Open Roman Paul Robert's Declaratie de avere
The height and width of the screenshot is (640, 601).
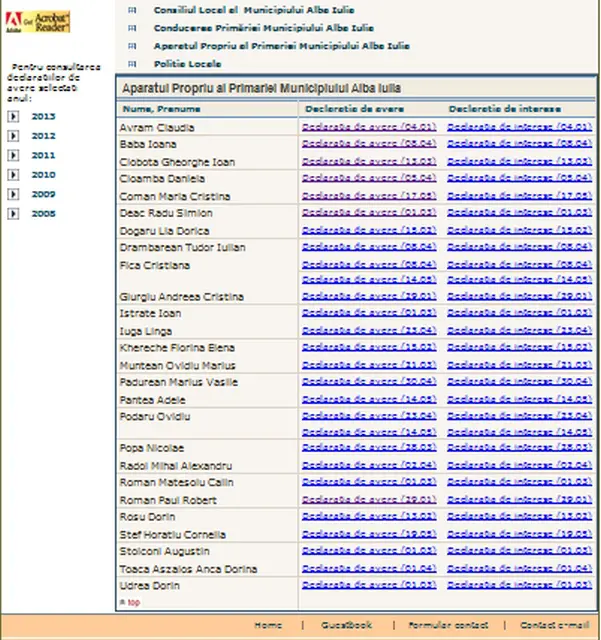tap(369, 500)
